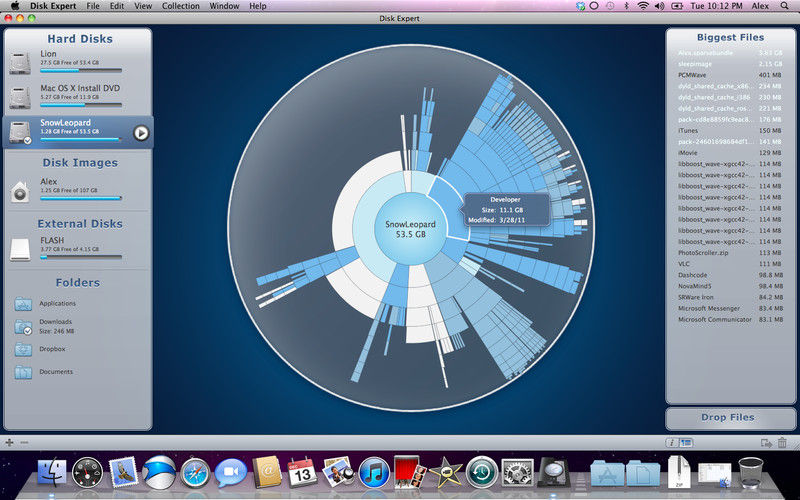Click the volume icon in menu bar
Image resolution: width=800 pixels, height=500 pixels.
click(x=660, y=6)
